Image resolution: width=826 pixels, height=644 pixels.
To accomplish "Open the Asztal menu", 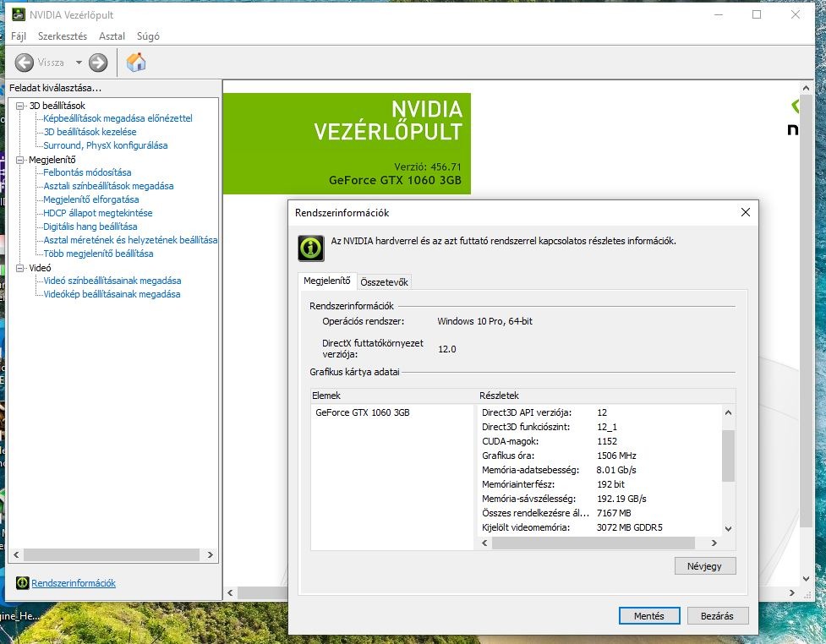I will click(x=112, y=35).
